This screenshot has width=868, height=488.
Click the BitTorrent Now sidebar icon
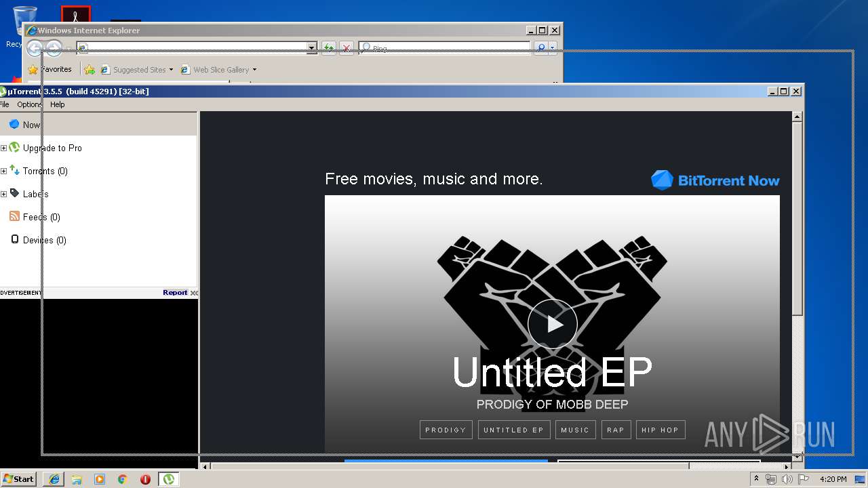[14, 124]
